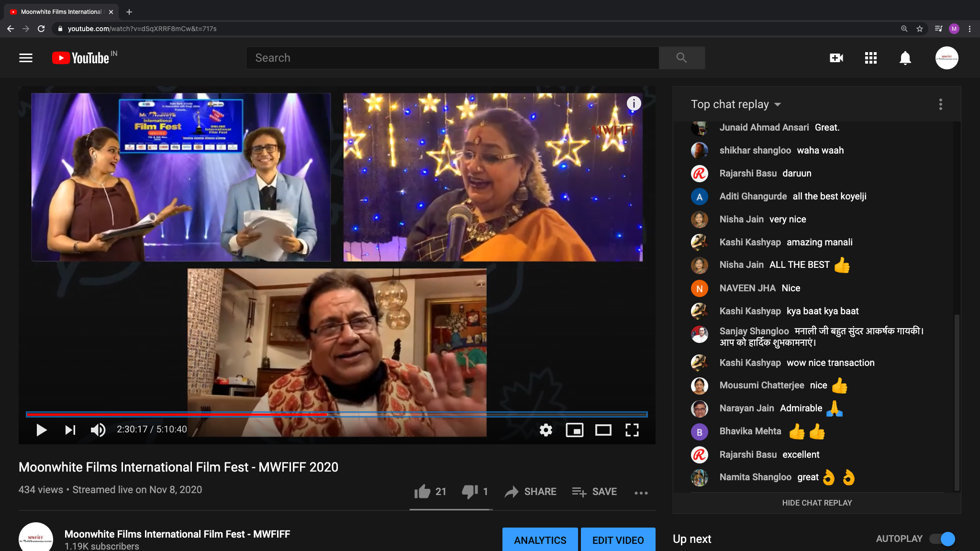This screenshot has width=980, height=551.
Task: Open the notifications bell
Action: (x=905, y=58)
